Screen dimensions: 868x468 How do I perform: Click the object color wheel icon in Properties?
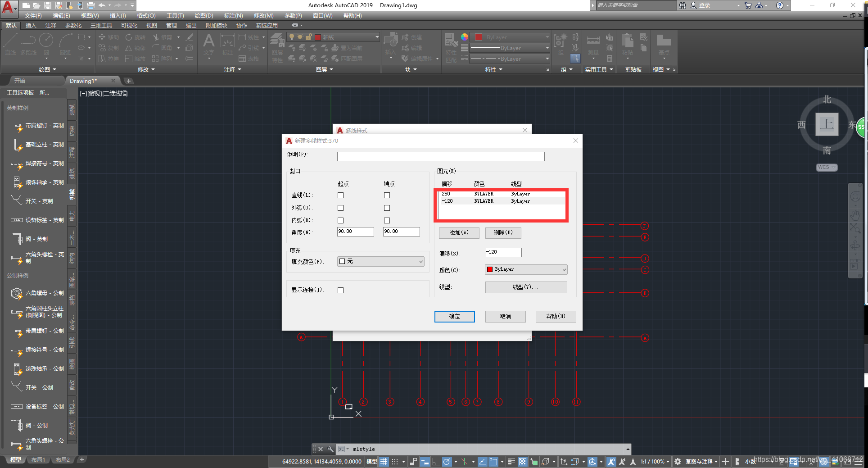tap(465, 37)
